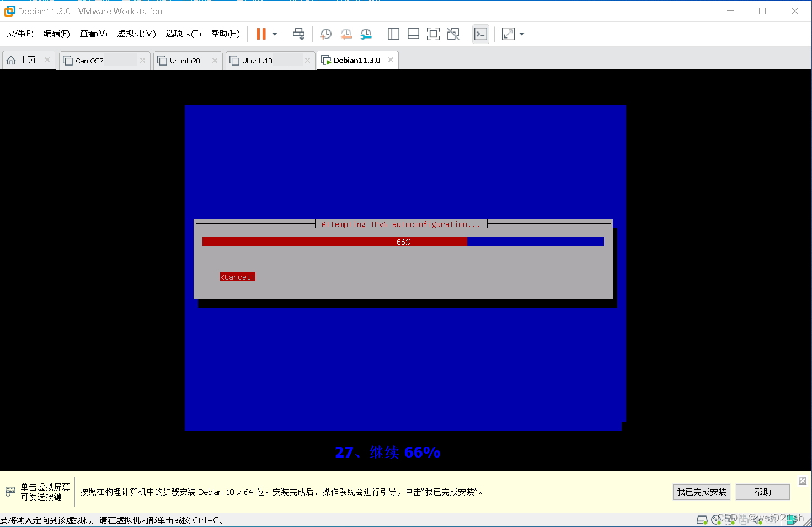This screenshot has height=527, width=812.
Task: Close the 主页 tab
Action: [47, 60]
